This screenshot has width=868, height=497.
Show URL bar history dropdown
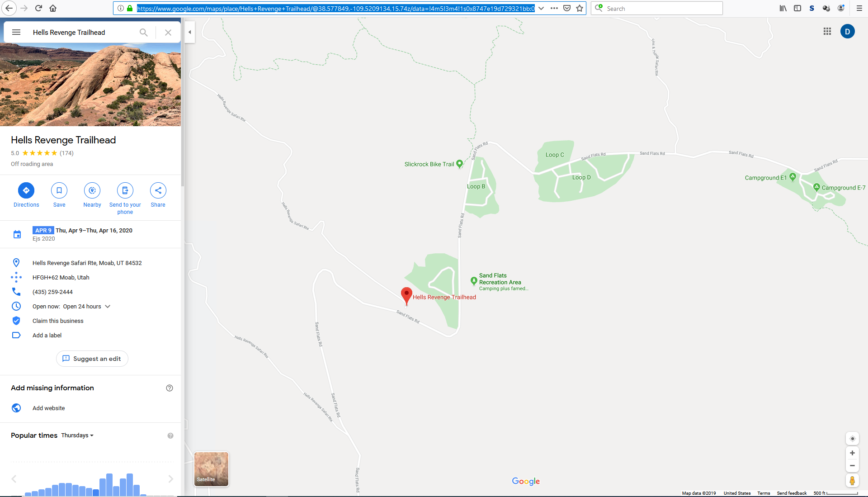[541, 8]
